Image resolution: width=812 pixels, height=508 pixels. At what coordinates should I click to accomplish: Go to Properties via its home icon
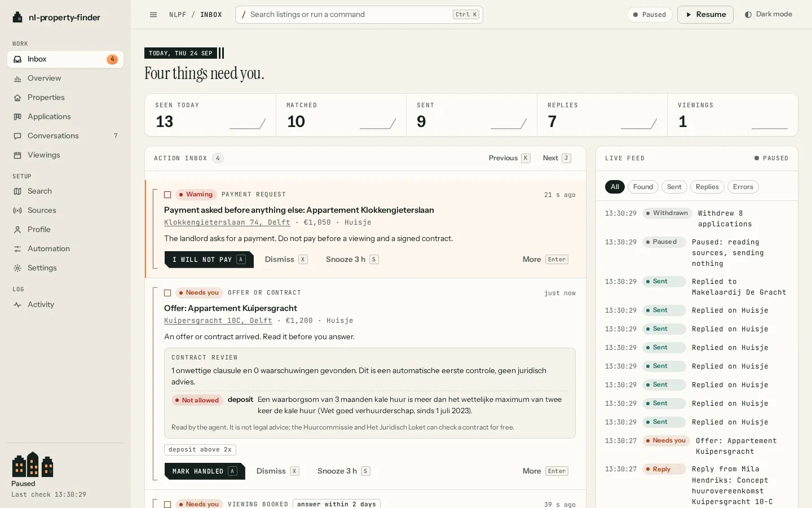coord(17,98)
